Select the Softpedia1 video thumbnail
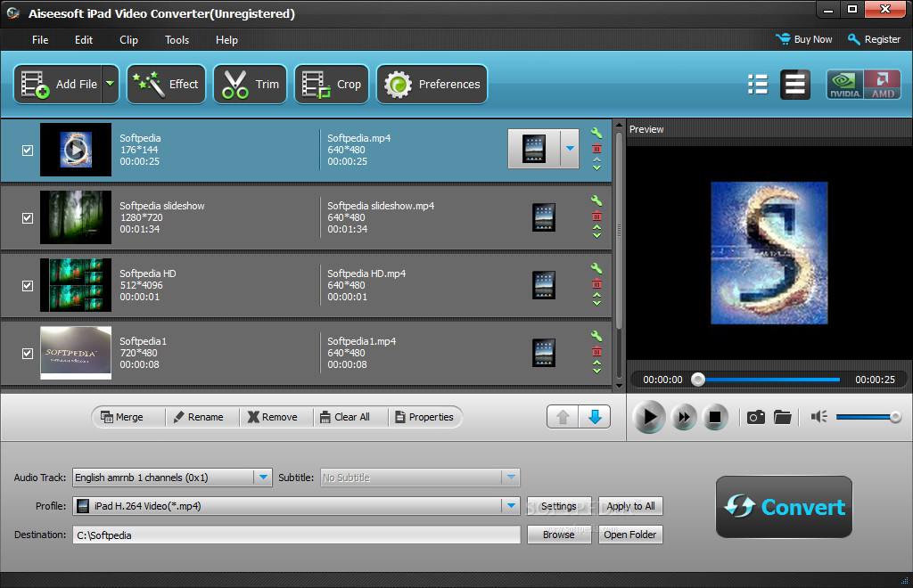 [76, 353]
